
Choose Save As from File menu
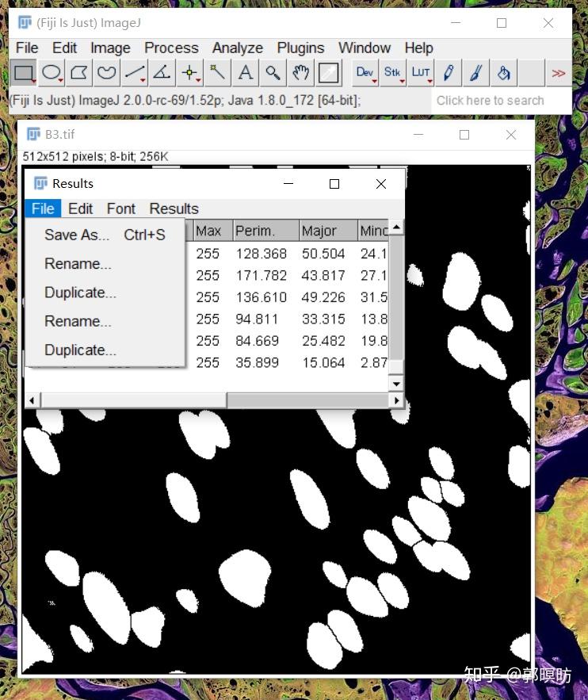(x=77, y=235)
